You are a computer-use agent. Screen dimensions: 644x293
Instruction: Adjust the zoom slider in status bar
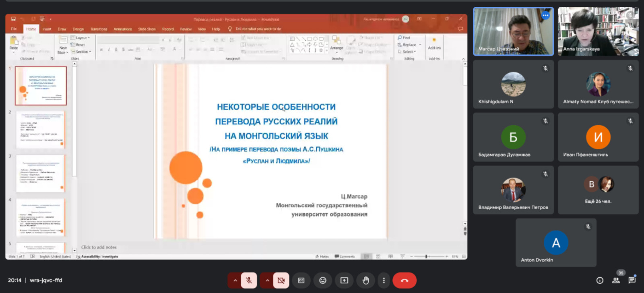pyautogui.click(x=426, y=256)
